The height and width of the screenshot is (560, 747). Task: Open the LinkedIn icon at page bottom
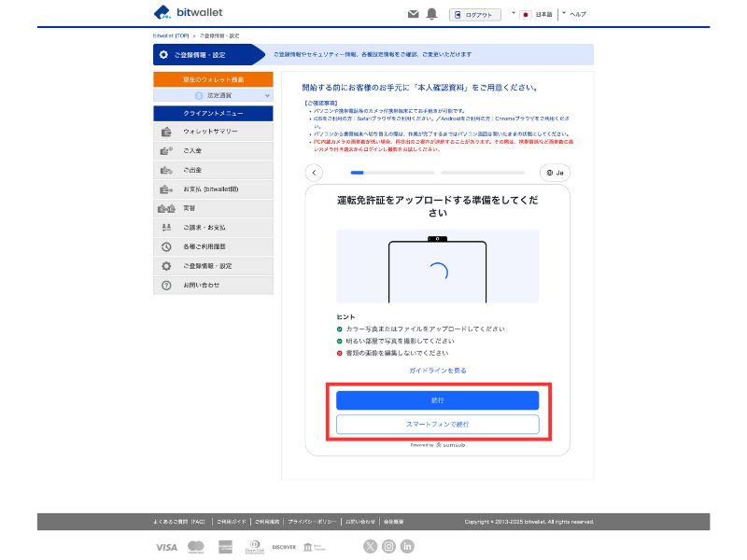(408, 546)
